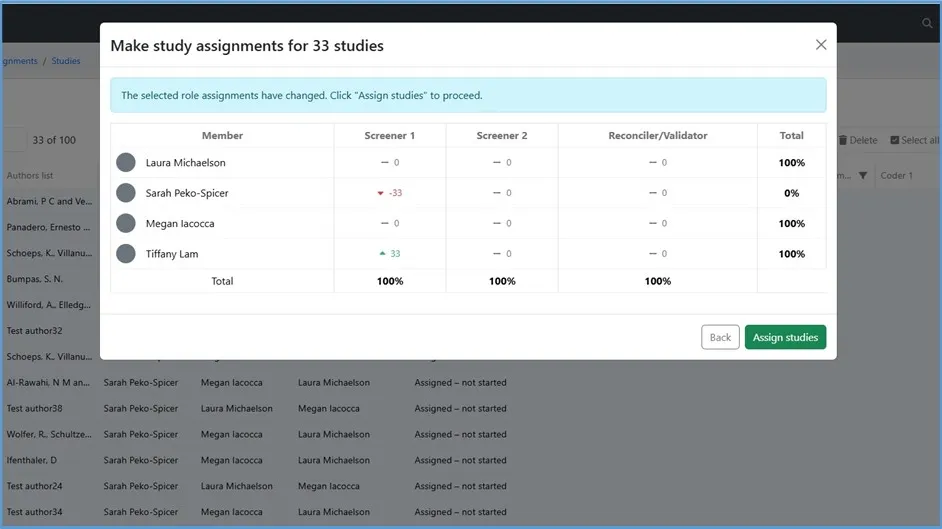Click the Authors list column header

30,176
